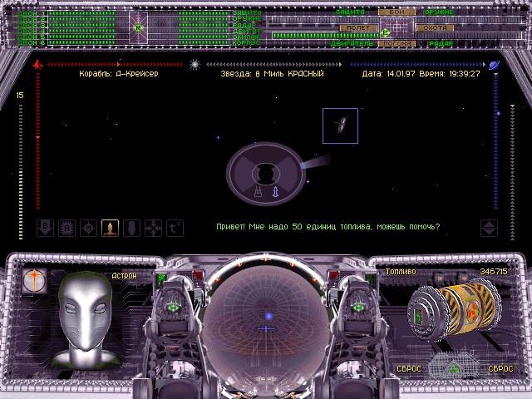Select the ПОЛЕТ mode button
The height and width of the screenshot is (399, 532).
[358, 27]
